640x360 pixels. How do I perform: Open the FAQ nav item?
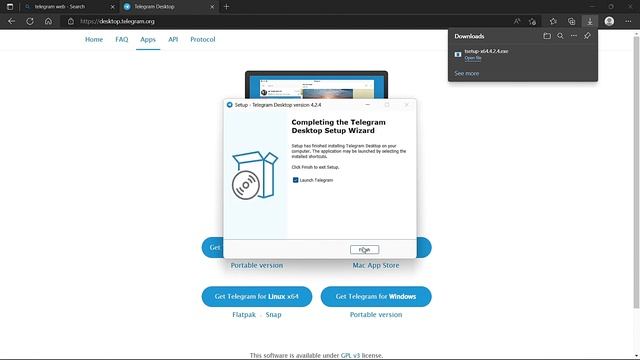(x=122, y=40)
